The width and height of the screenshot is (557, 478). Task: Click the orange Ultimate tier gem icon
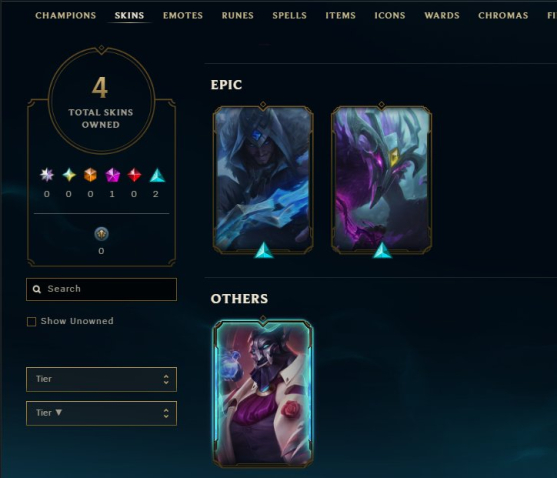pos(90,175)
